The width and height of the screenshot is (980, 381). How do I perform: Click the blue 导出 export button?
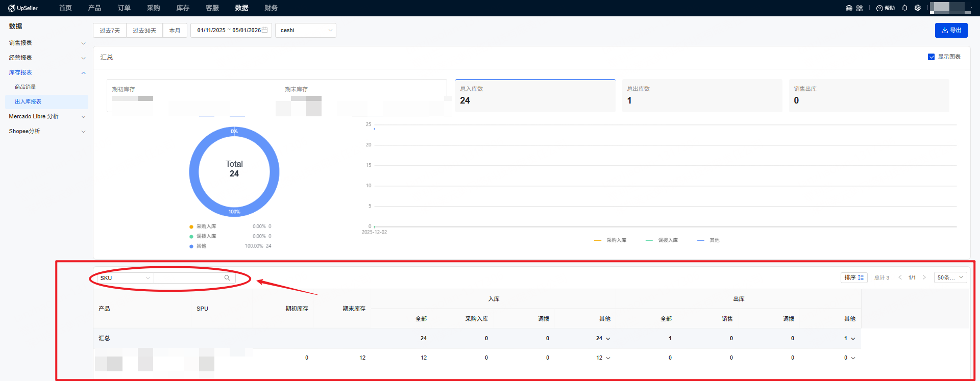click(951, 30)
